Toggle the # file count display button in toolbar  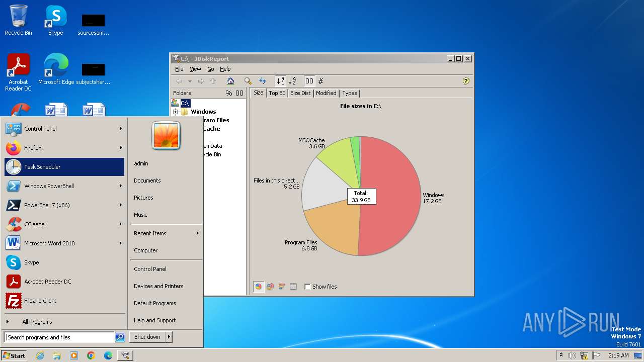[320, 81]
